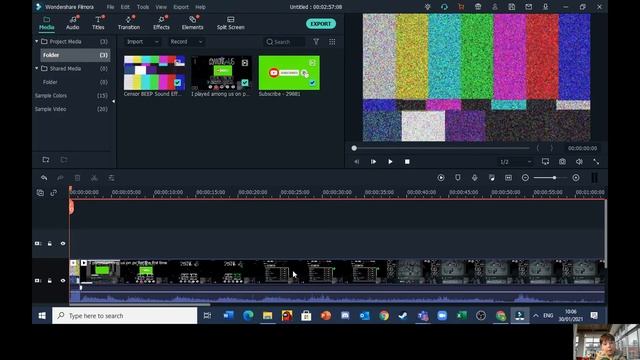640x360 pixels.
Task: Open the Tools menu
Action: (143, 7)
